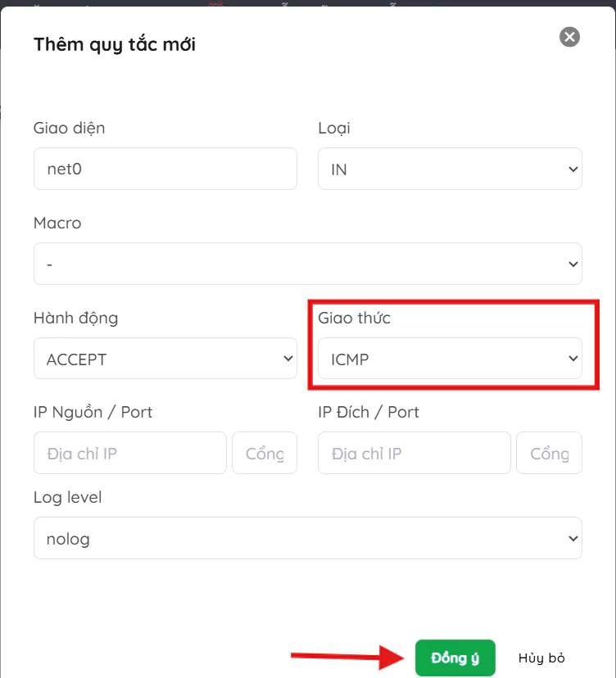The width and height of the screenshot is (616, 678).
Task: Click the Thêm quy tắc mới title
Action: [x=115, y=44]
